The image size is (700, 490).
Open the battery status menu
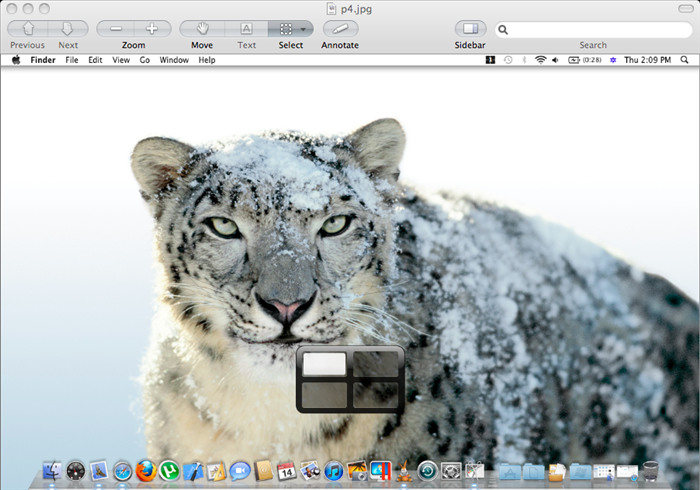point(585,60)
